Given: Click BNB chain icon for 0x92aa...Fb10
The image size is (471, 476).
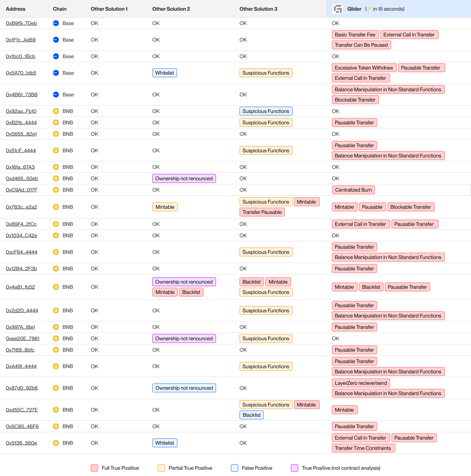Looking at the screenshot, I should 56,111.
